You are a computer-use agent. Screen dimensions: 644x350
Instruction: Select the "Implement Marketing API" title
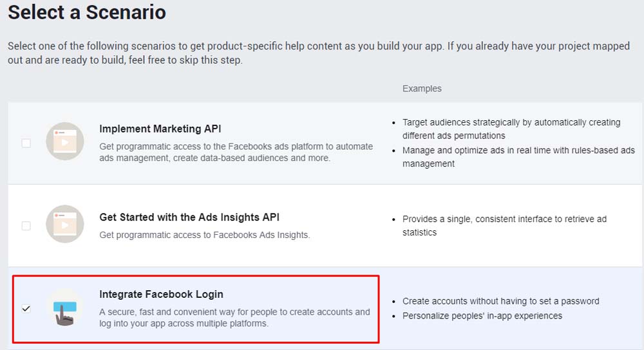(160, 129)
